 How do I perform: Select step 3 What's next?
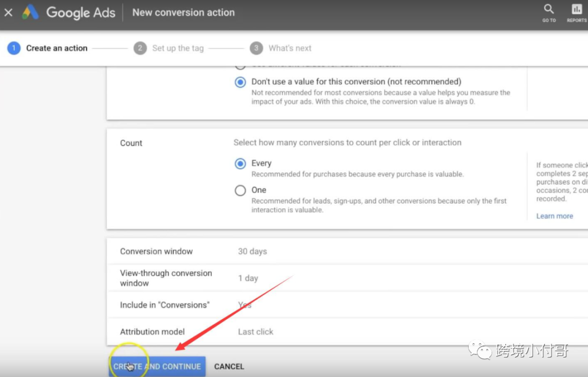click(280, 48)
